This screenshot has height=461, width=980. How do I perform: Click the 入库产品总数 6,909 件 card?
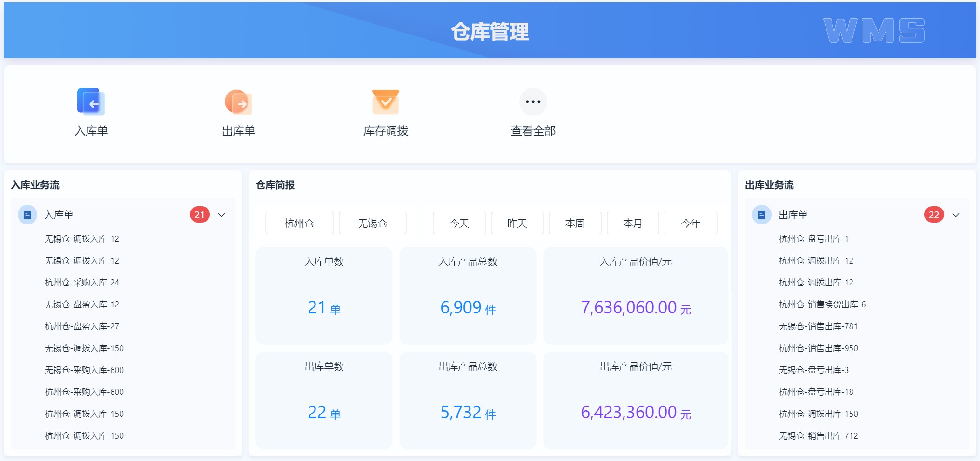point(468,296)
